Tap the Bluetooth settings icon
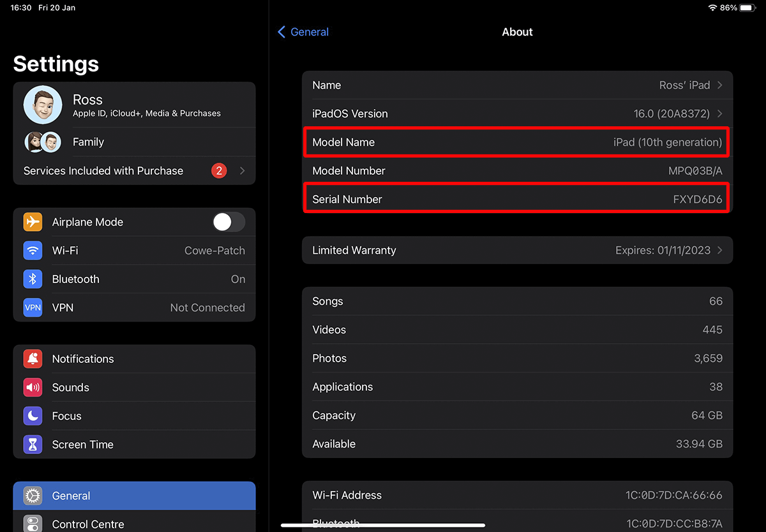 (33, 279)
